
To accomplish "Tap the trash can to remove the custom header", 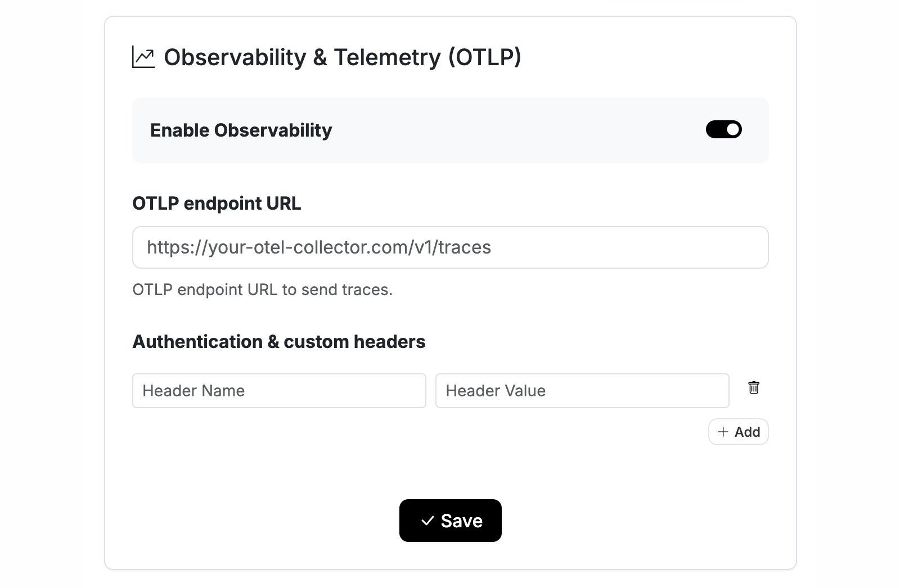I will pos(754,388).
